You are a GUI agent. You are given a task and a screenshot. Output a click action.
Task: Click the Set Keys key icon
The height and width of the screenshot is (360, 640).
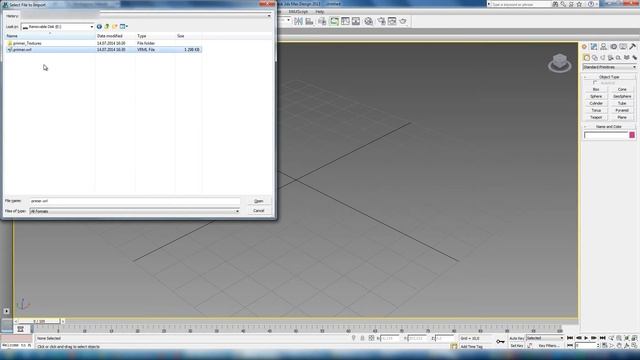coord(500,342)
